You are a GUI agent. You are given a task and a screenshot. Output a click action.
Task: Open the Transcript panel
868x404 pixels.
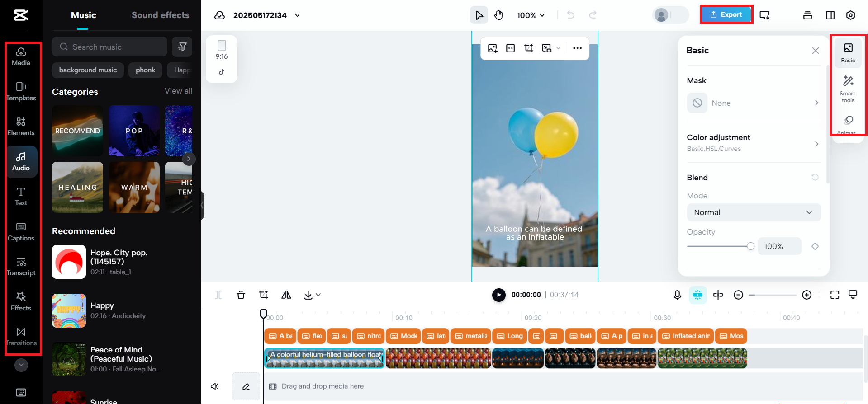point(21,267)
